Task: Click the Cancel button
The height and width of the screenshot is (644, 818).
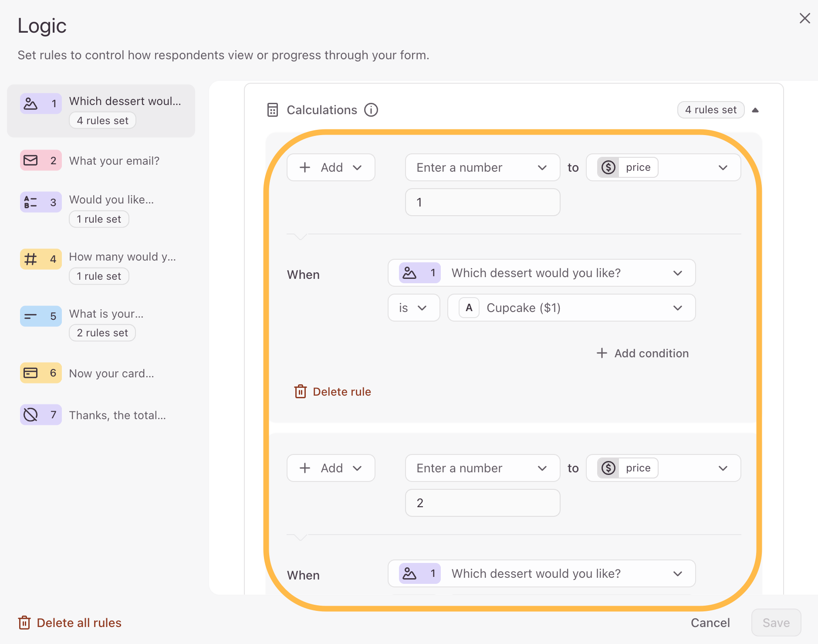Action: (x=710, y=623)
